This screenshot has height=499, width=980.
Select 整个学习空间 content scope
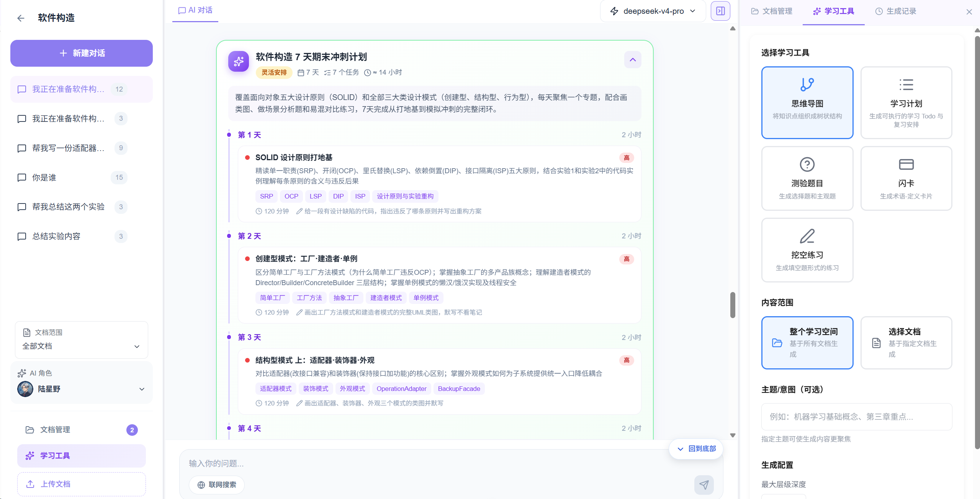coord(807,343)
